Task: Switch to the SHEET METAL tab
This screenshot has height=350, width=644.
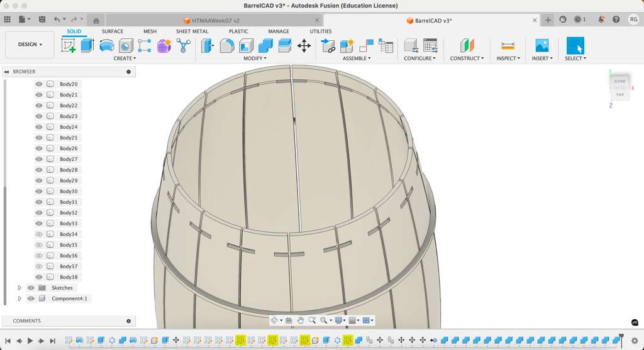Action: [x=192, y=31]
